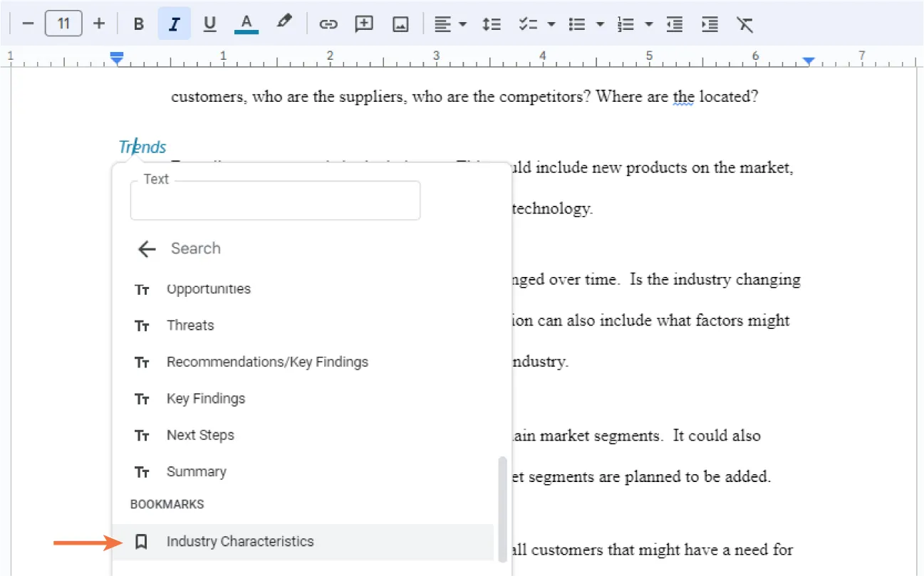The height and width of the screenshot is (576, 924).
Task: Select the Industry Characteristics bookmark
Action: click(x=239, y=541)
